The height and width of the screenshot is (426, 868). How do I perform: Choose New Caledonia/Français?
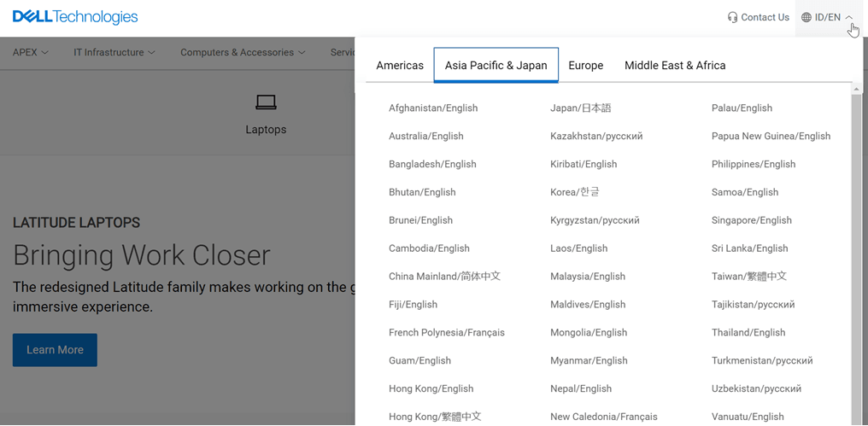603,417
